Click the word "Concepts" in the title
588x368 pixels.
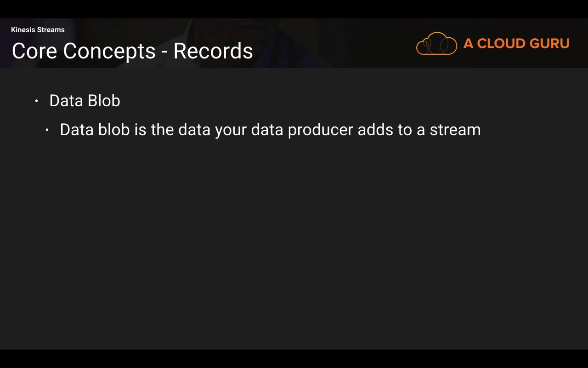pos(109,51)
